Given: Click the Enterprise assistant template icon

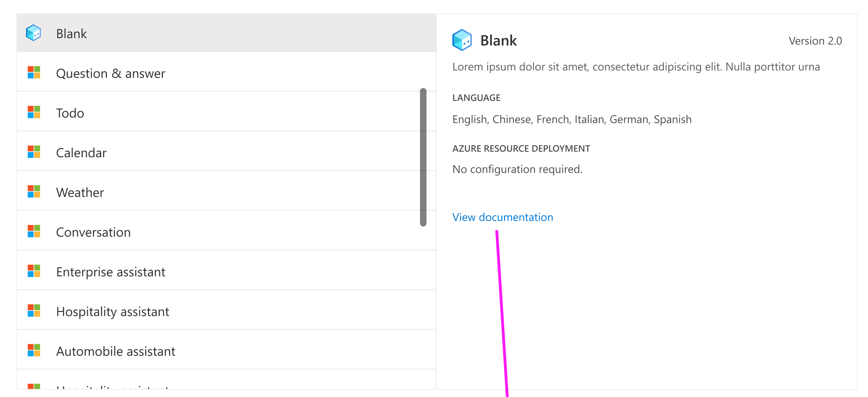Looking at the screenshot, I should point(34,271).
